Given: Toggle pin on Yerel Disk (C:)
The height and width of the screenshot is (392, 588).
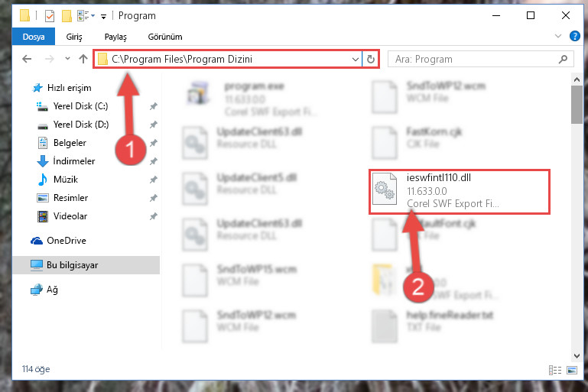Looking at the screenshot, I should click(154, 106).
